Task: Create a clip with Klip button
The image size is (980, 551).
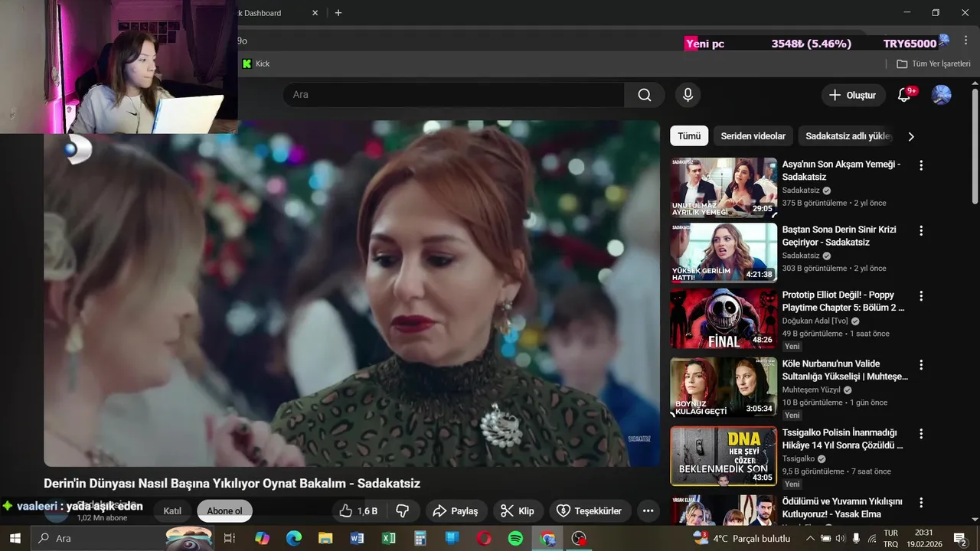Action: point(518,511)
